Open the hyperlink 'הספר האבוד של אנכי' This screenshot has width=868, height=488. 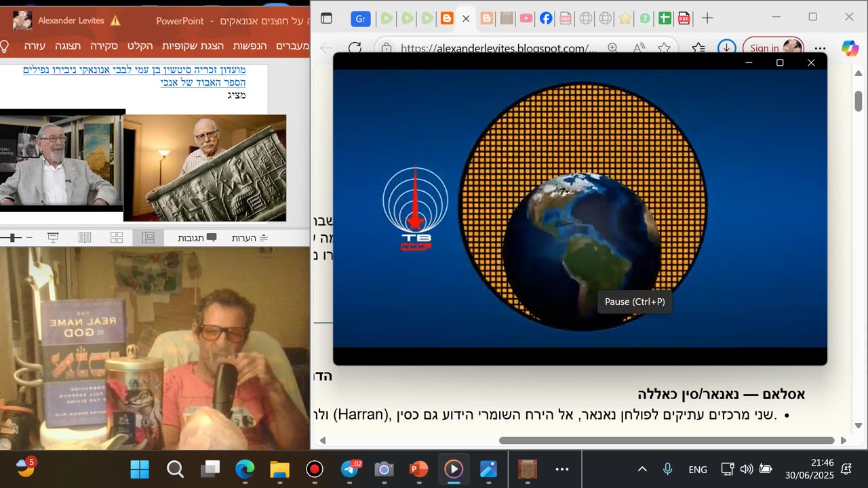coord(203,82)
